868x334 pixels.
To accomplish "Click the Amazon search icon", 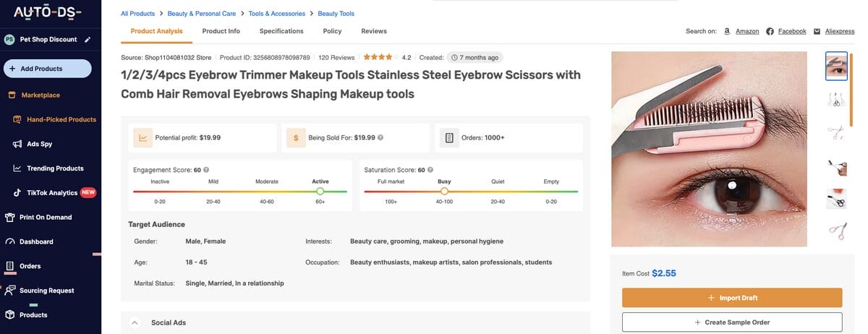I will coord(727,31).
